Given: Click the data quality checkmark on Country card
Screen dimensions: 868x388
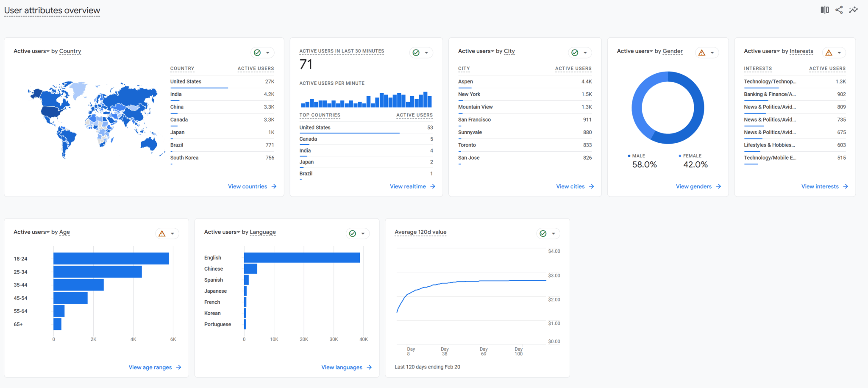Looking at the screenshot, I should (x=258, y=53).
